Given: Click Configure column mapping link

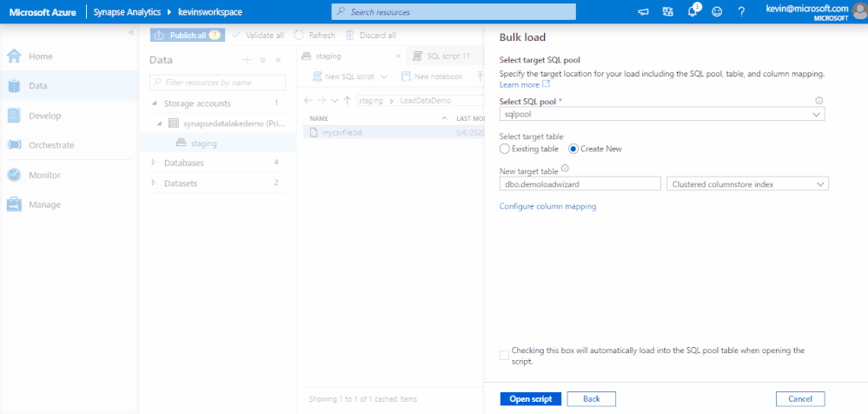Looking at the screenshot, I should (x=547, y=206).
